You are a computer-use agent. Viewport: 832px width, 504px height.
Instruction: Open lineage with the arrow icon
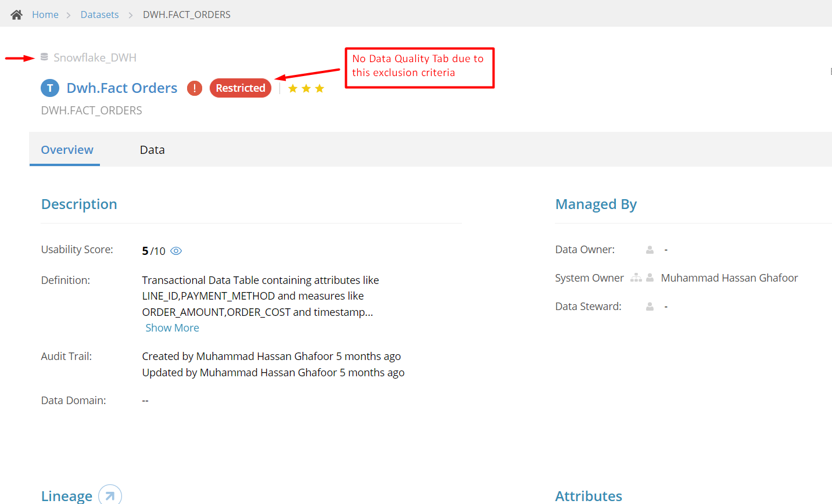click(110, 495)
